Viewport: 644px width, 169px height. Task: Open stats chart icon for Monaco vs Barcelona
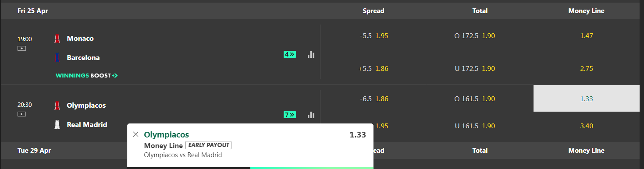coord(311,54)
